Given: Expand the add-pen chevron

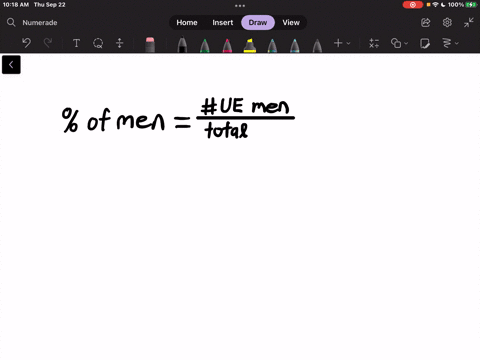Looking at the screenshot, I should (348, 43).
